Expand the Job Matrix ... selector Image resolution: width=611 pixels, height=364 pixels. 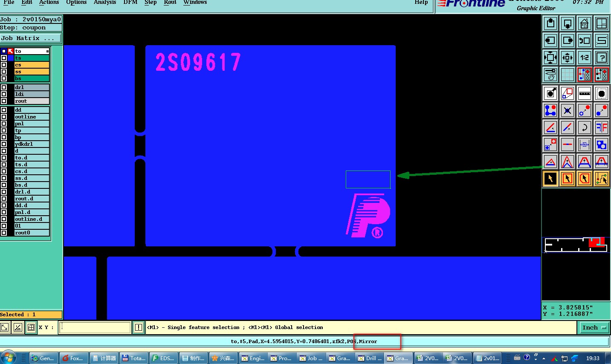31,38
